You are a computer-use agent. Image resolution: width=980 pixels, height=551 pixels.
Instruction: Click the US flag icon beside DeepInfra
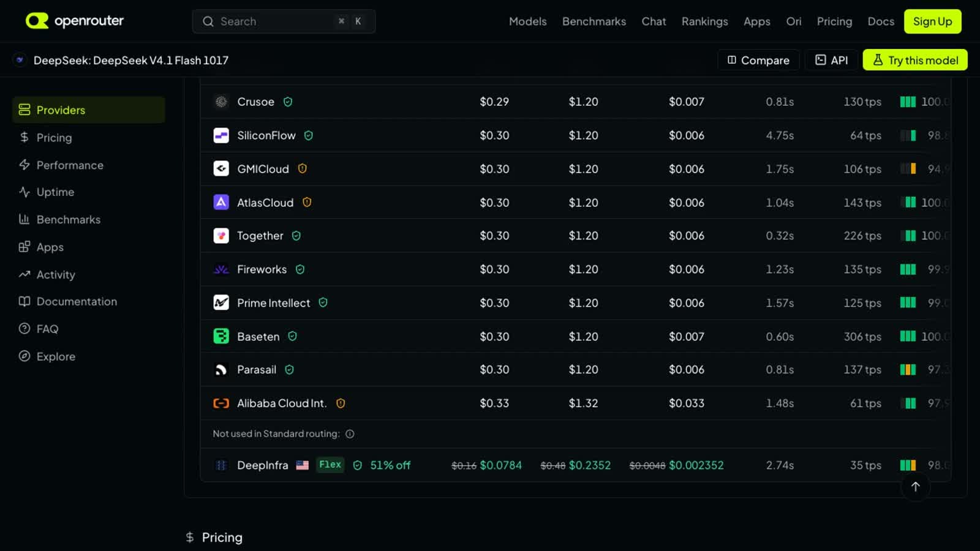pyautogui.click(x=303, y=465)
